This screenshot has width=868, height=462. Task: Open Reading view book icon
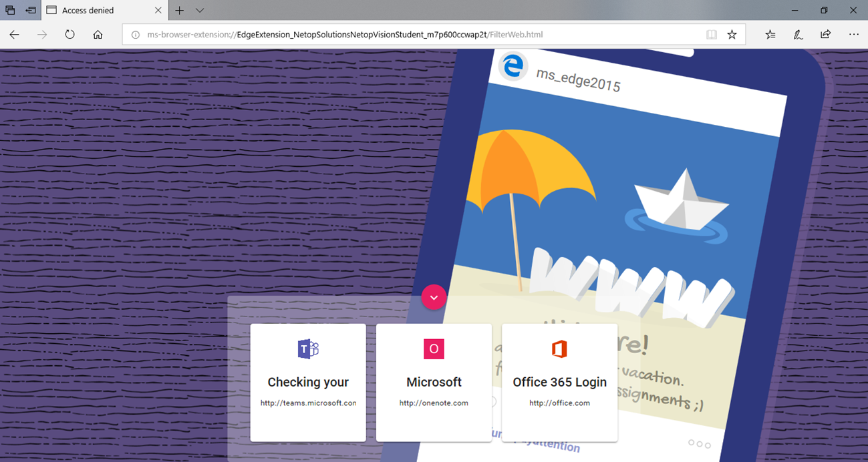(x=712, y=35)
